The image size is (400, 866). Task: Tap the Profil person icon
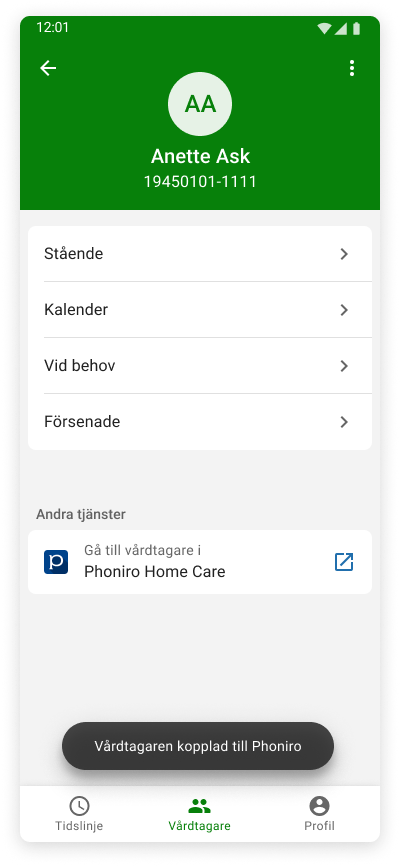319,806
